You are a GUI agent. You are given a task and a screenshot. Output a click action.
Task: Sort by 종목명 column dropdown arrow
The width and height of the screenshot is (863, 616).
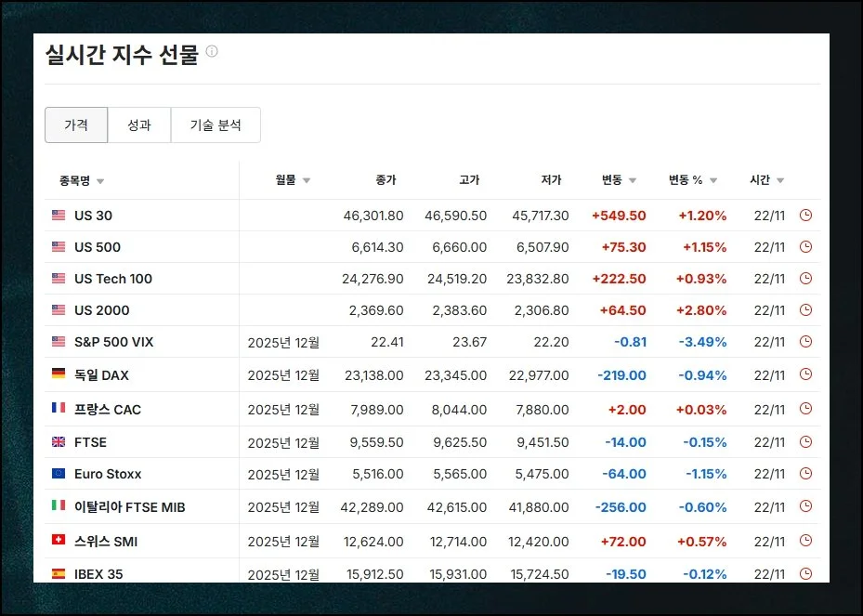[x=100, y=181]
